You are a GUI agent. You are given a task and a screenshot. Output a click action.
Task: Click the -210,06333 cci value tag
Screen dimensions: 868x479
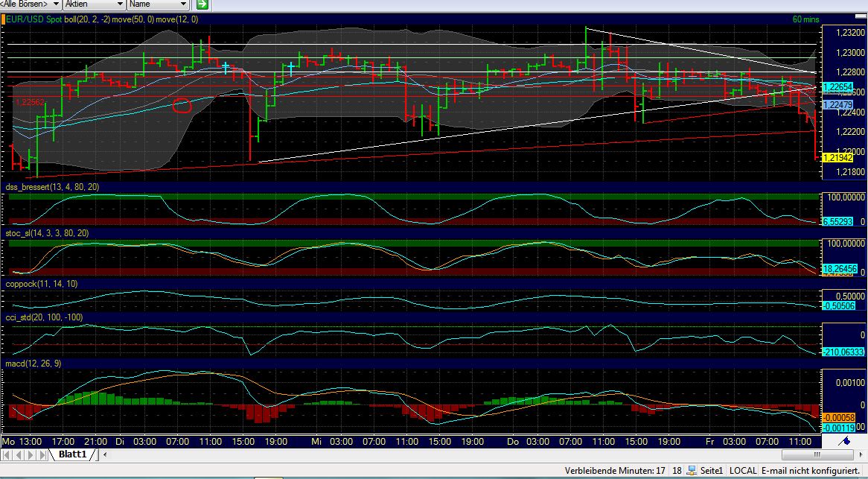pyautogui.click(x=843, y=352)
